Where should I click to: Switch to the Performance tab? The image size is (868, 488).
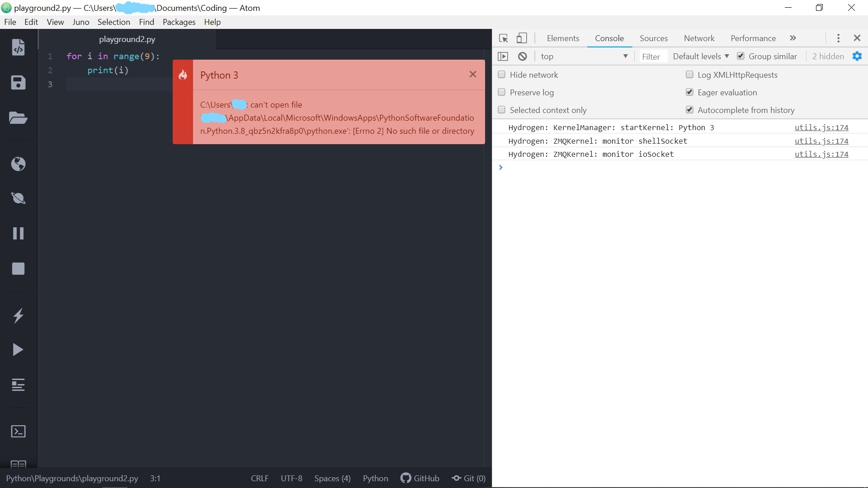coord(753,38)
